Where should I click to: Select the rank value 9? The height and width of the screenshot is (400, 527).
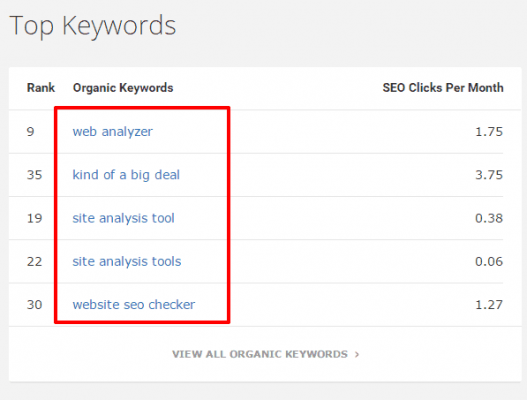[x=31, y=131]
